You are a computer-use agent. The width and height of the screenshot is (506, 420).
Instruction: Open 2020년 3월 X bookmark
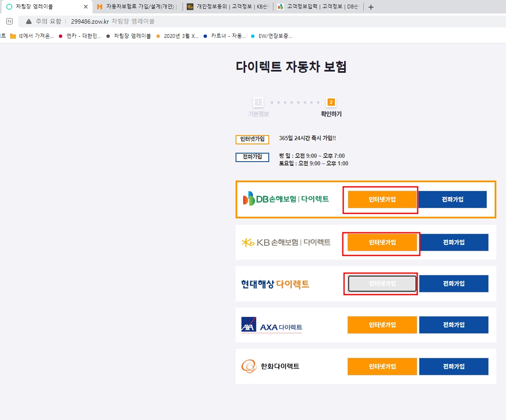tap(177, 36)
